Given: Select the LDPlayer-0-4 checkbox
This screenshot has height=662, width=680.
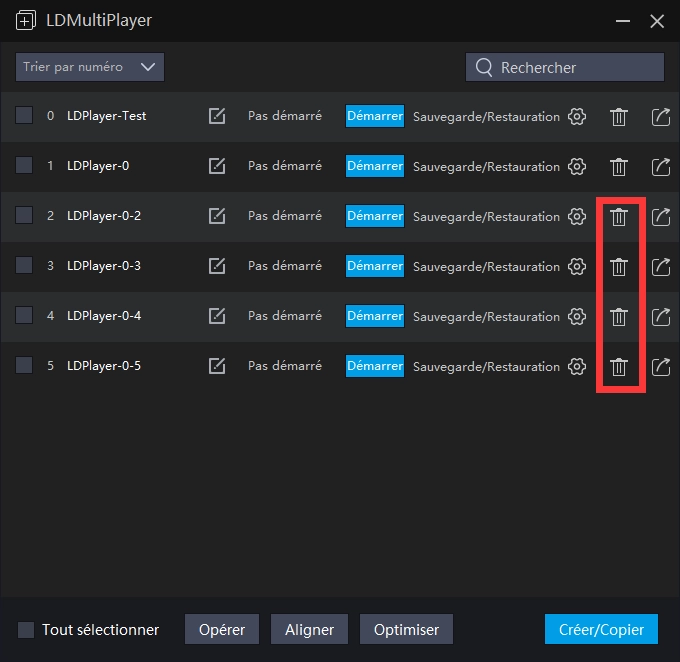Looking at the screenshot, I should point(25,316).
